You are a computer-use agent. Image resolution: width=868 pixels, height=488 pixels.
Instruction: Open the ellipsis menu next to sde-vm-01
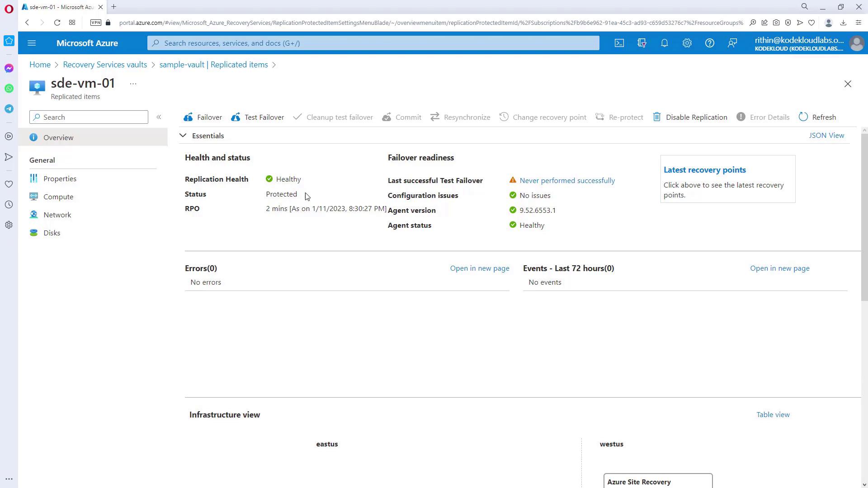(x=133, y=84)
